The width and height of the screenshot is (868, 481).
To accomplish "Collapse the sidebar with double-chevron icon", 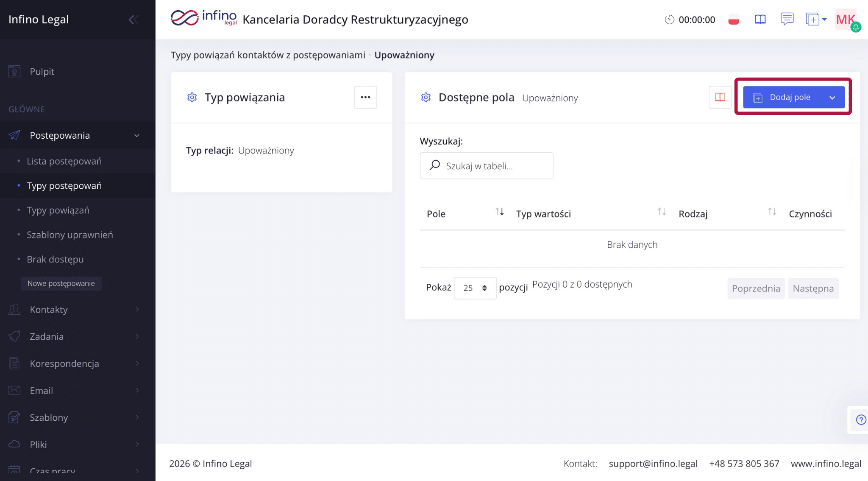I will pyautogui.click(x=133, y=20).
